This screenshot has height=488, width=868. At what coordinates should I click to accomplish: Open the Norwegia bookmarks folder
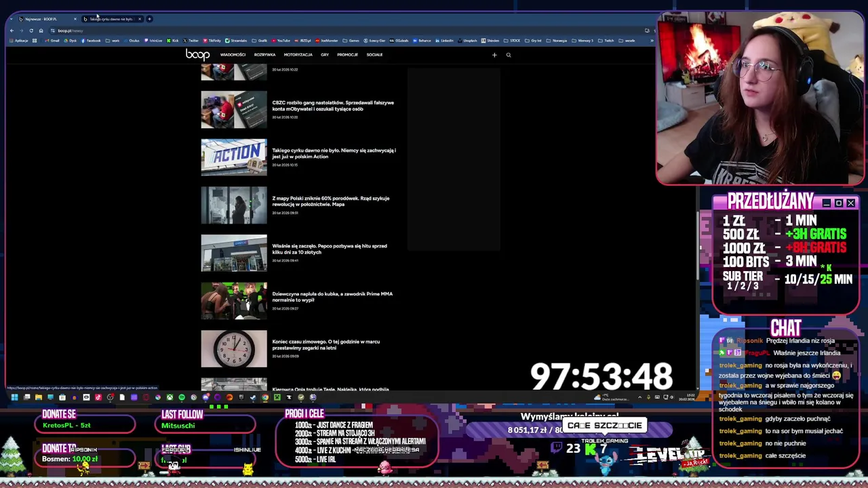556,41
